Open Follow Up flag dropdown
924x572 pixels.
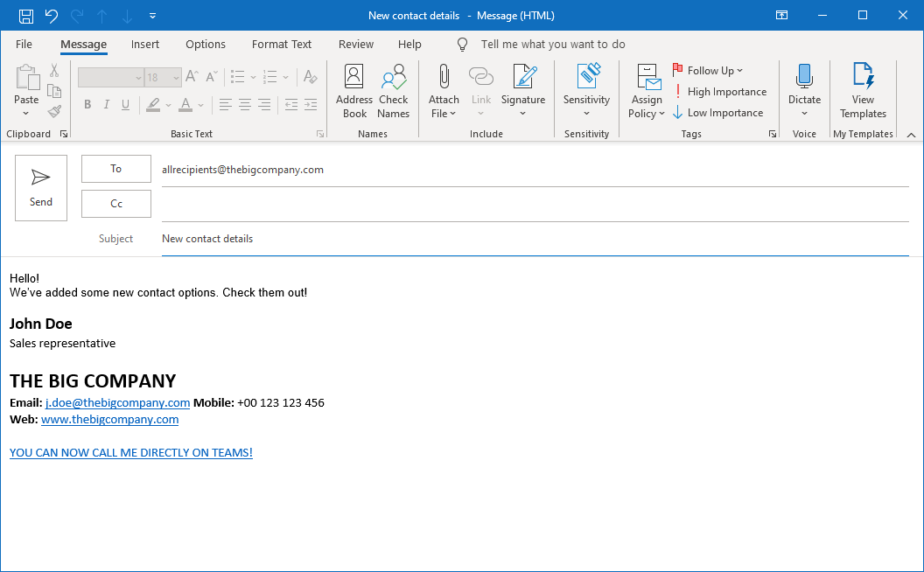pyautogui.click(x=708, y=70)
